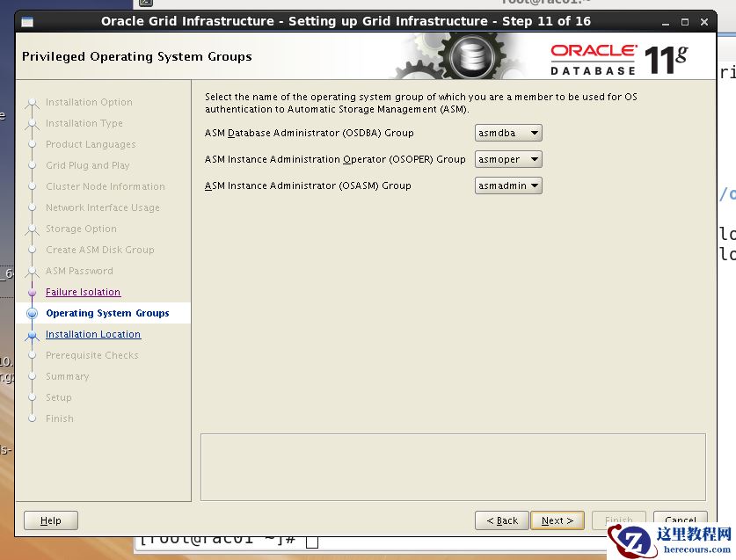This screenshot has height=560, width=736.
Task: Maximize the Oracle Grid Infrastructure window
Action: tap(685, 22)
